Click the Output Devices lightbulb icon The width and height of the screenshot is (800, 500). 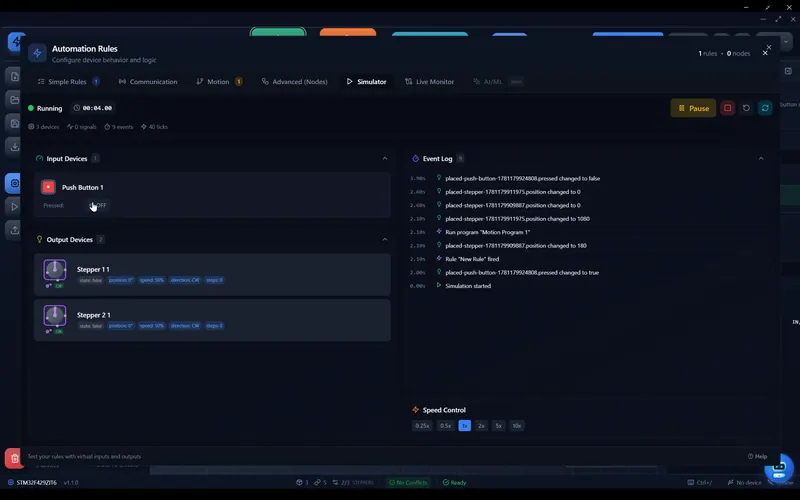(39, 239)
